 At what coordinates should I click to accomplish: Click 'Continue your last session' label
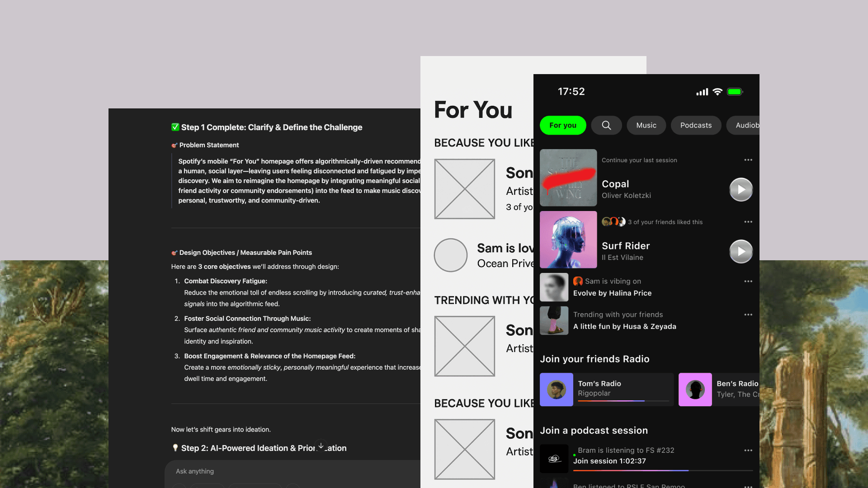[x=639, y=160]
